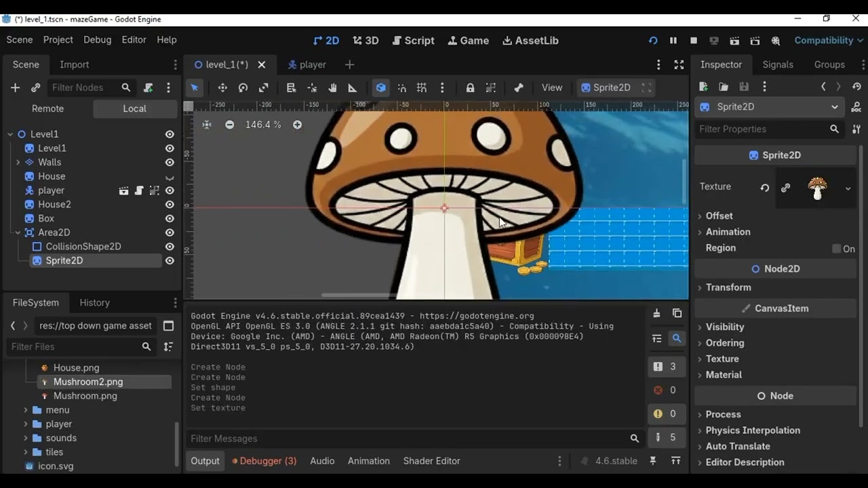Attach a script to the selected node
Viewport: 868px width, 488px height.
coord(149,87)
